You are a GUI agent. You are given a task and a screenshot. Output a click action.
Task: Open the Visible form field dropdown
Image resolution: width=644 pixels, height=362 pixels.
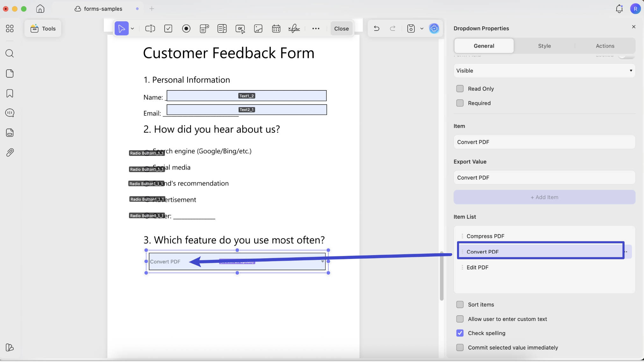pos(544,71)
